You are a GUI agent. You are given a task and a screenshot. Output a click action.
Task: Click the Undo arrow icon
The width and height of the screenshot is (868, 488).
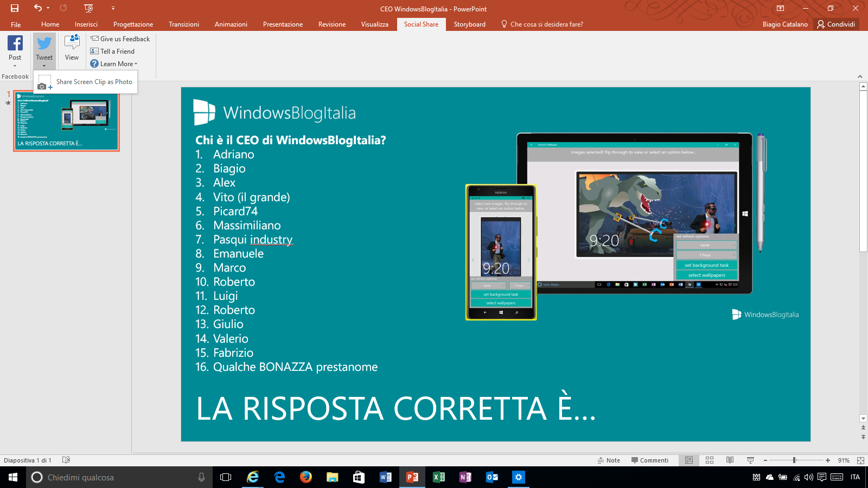(37, 8)
